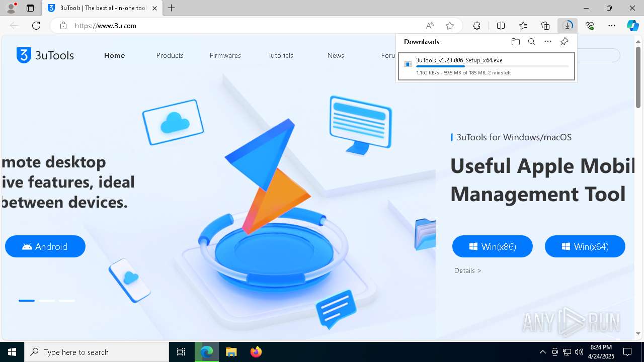Open Browser essentials icon

tap(590, 26)
